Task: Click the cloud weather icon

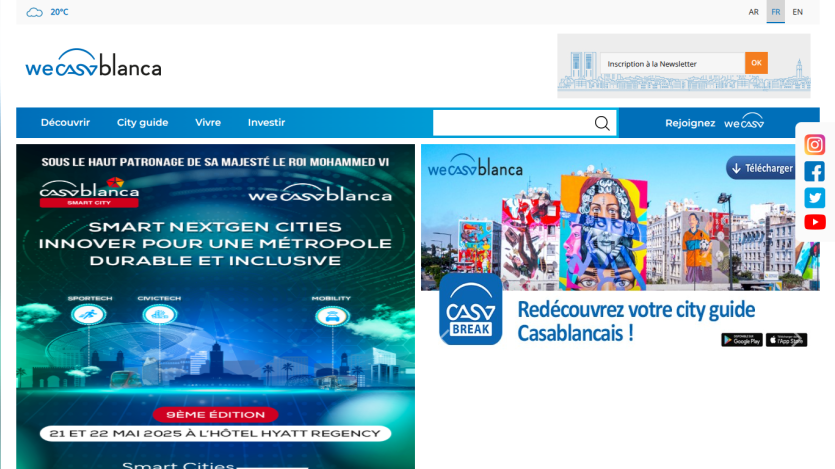Action: pyautogui.click(x=35, y=12)
